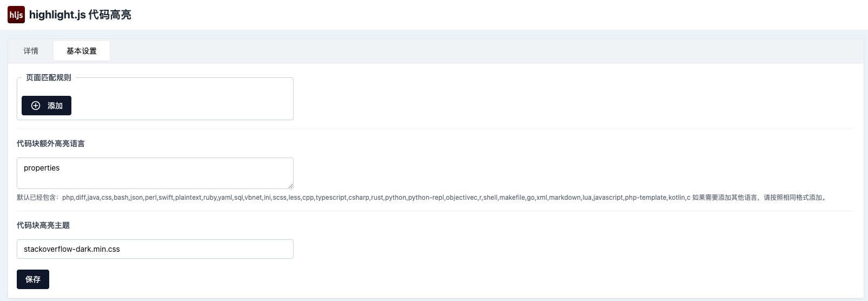The image size is (868, 301).
Task: Click the 代码块额外高亮语言 label
Action: 51,143
